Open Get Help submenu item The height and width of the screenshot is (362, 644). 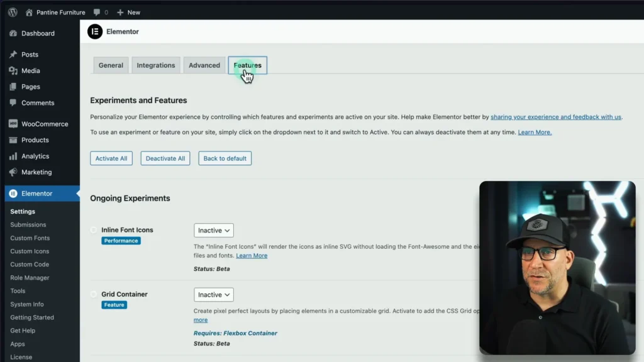[23, 331]
